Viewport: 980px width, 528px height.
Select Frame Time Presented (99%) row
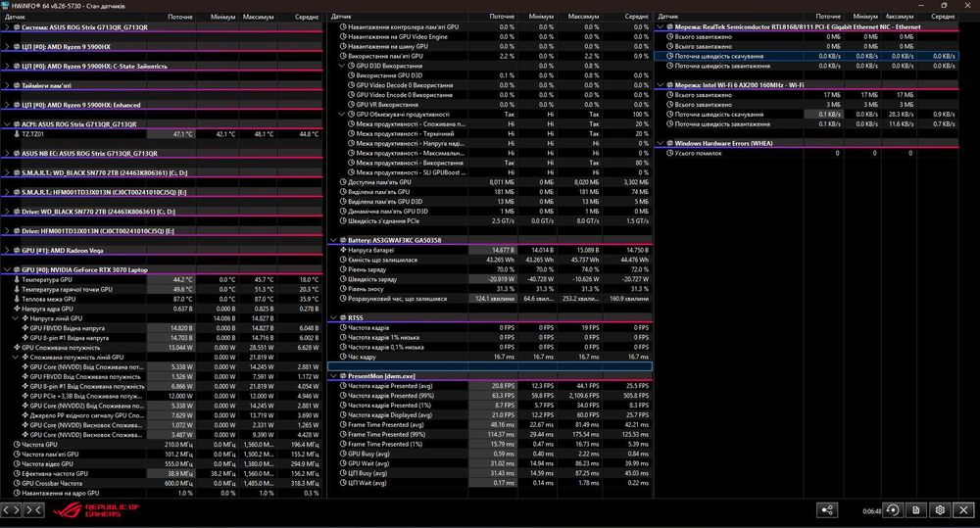489,434
